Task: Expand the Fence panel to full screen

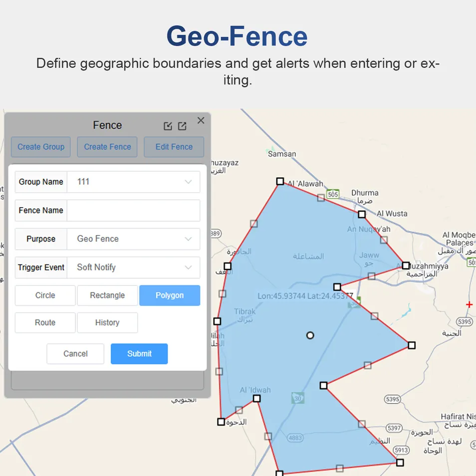Action: point(182,126)
